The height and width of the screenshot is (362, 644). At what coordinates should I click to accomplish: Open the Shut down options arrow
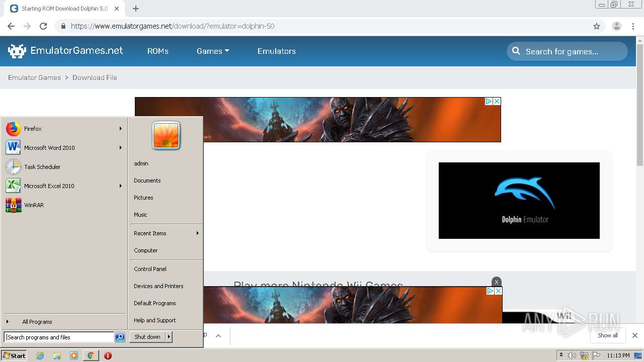169,337
